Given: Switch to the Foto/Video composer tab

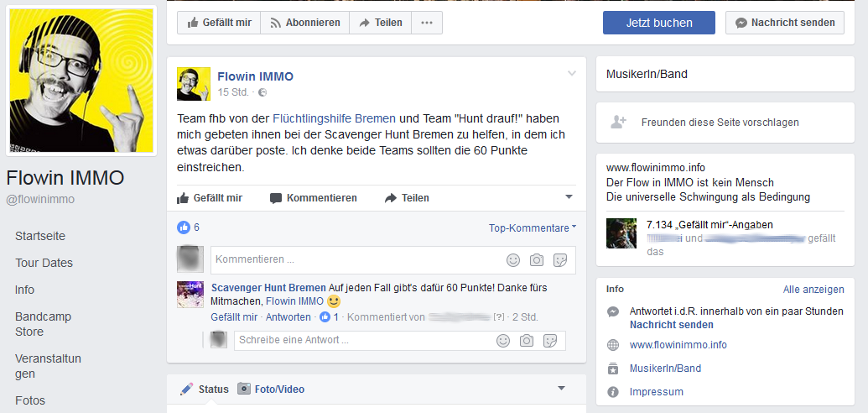Looking at the screenshot, I should pos(271,389).
